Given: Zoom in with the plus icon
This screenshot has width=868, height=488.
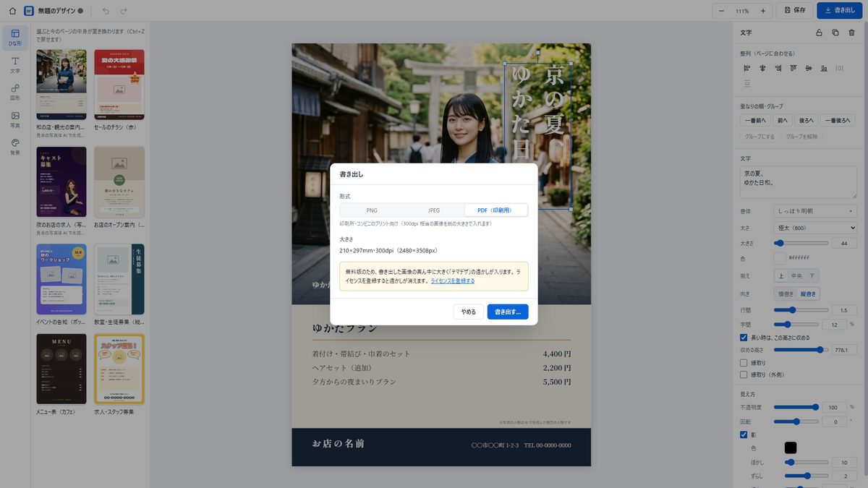Looking at the screenshot, I should 762,11.
